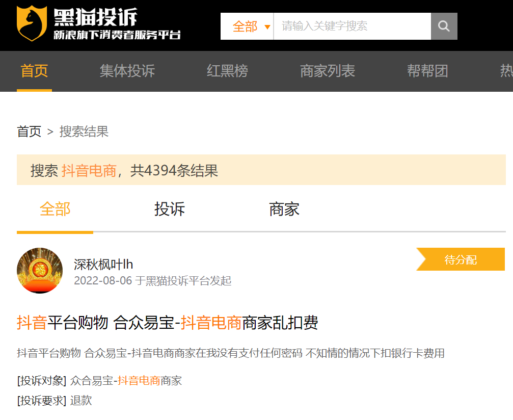The width and height of the screenshot is (513, 420).
Task: Switch to the 商家 results tab
Action: click(x=284, y=209)
